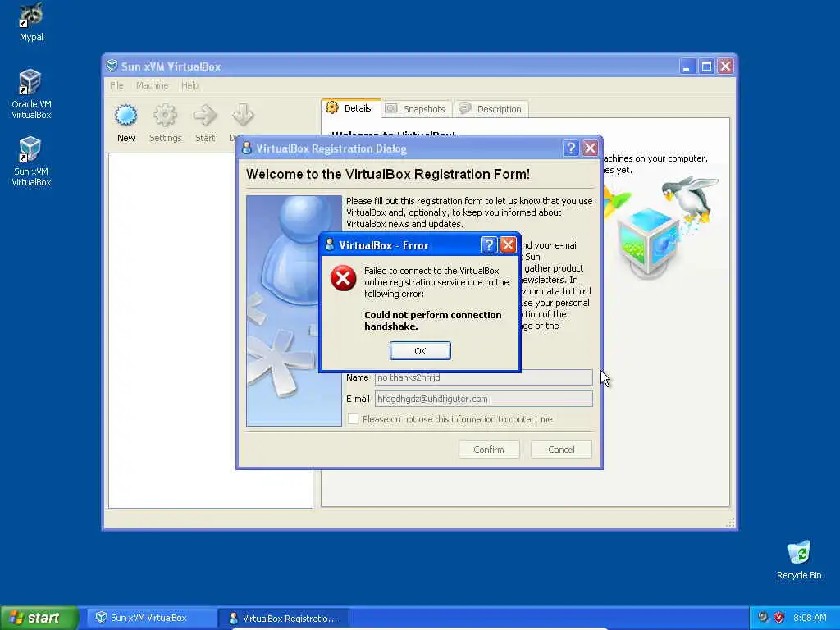Click the help question mark in the Error dialog
The height and width of the screenshot is (630, 840).
[x=489, y=245]
